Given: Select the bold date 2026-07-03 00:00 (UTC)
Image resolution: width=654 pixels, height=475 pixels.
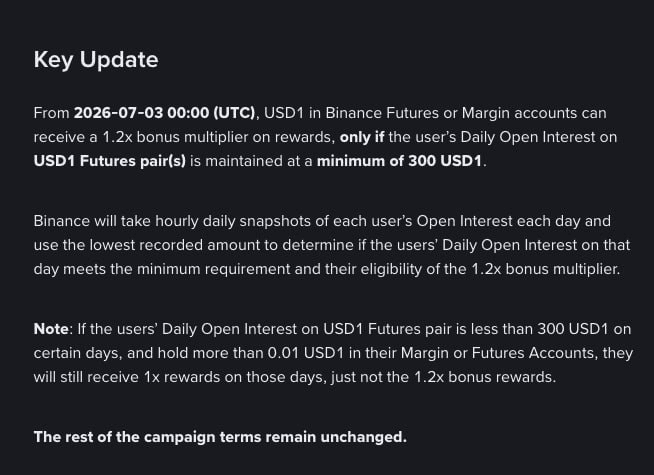Looking at the screenshot, I should coord(164,113).
